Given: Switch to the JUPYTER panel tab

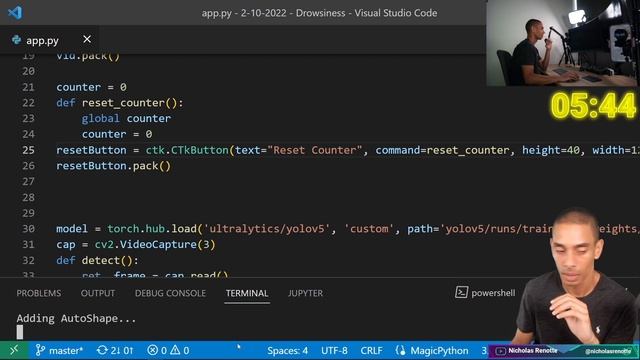Looking at the screenshot, I should 305,293.
